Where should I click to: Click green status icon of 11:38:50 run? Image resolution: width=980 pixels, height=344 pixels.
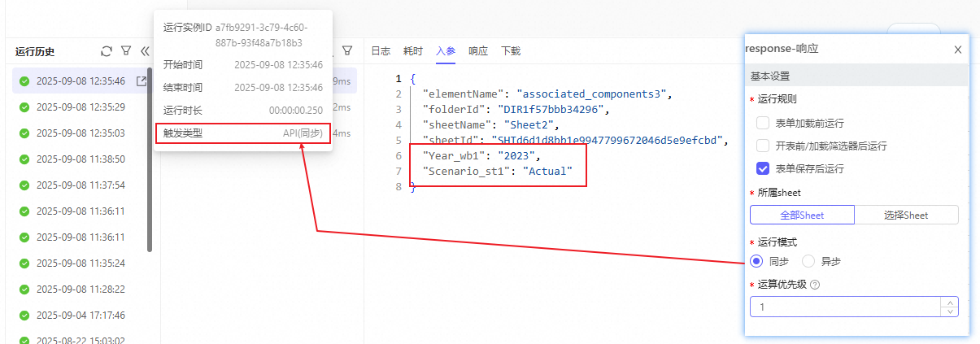[x=24, y=159]
